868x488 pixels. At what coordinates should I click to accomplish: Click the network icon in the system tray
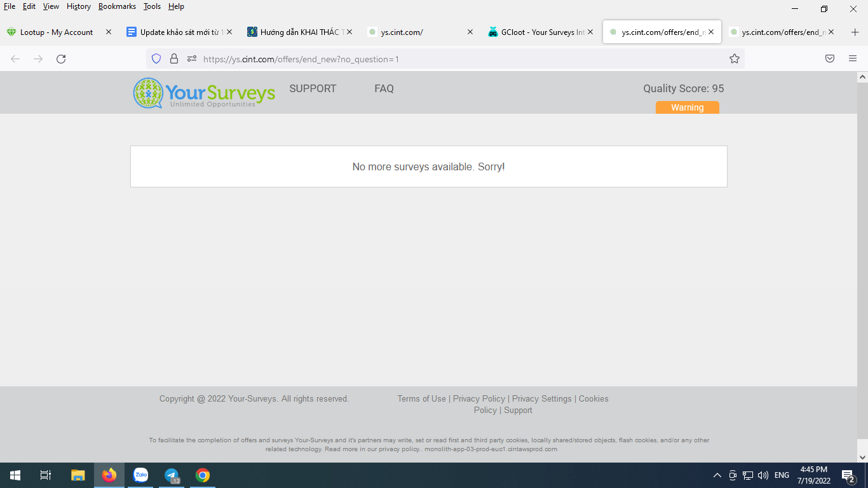[x=748, y=475]
